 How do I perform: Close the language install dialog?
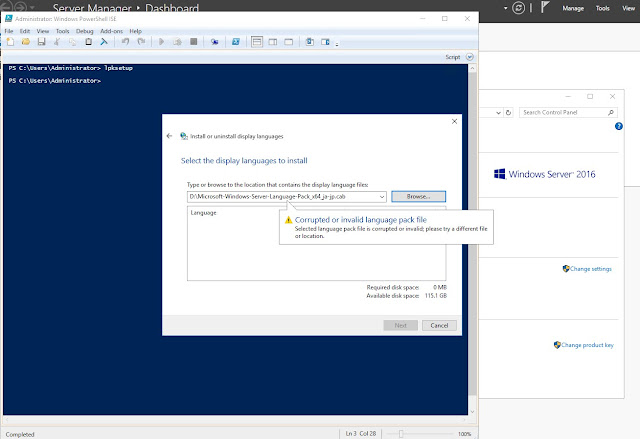tap(454, 122)
